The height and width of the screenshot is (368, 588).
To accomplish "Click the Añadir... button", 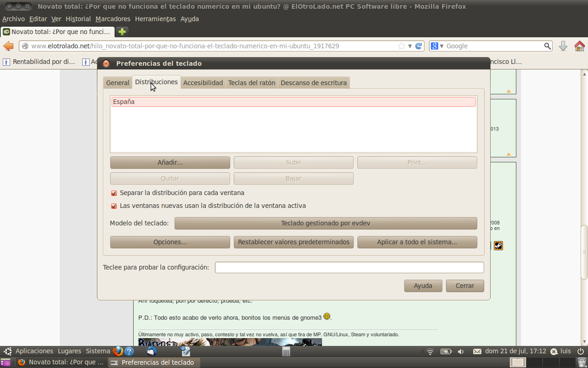I will click(x=170, y=162).
